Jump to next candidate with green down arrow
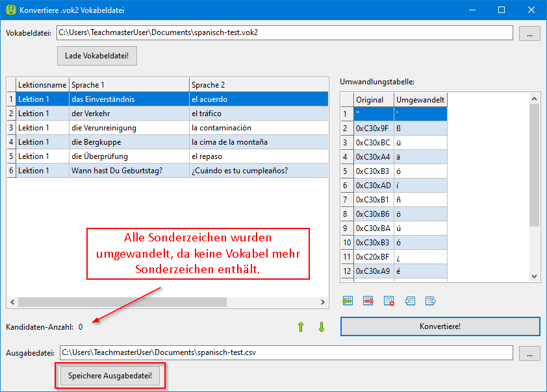This screenshot has height=392, width=547. click(x=321, y=327)
